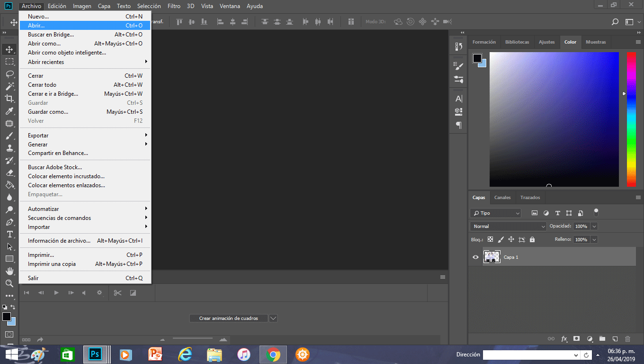Create a new group with the folder icon

click(602, 339)
